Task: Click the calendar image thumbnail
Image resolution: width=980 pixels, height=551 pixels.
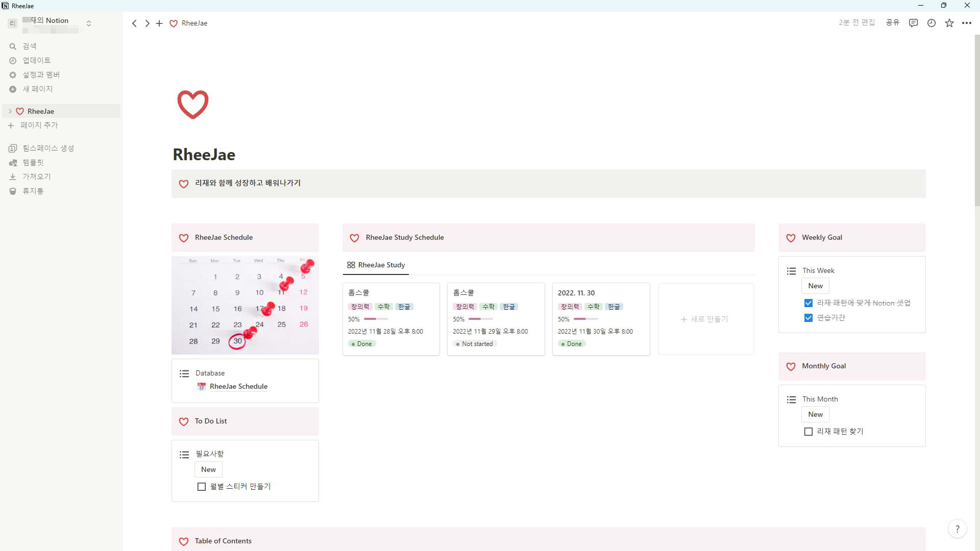Action: (245, 305)
